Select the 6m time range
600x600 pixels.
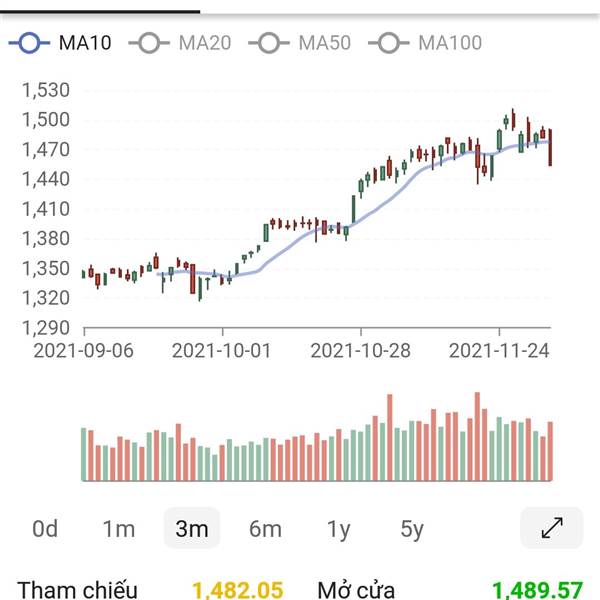[265, 529]
